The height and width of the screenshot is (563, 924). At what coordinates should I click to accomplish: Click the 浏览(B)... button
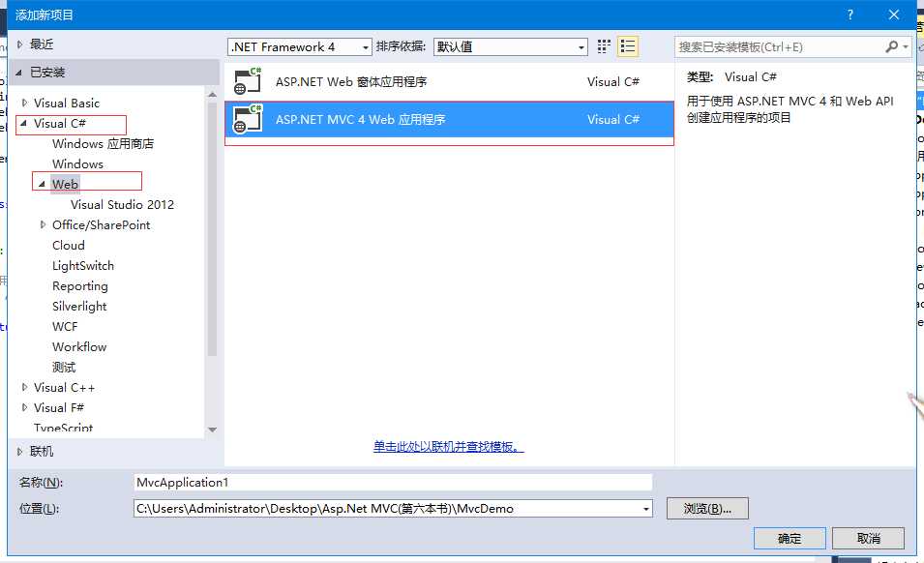coord(707,509)
